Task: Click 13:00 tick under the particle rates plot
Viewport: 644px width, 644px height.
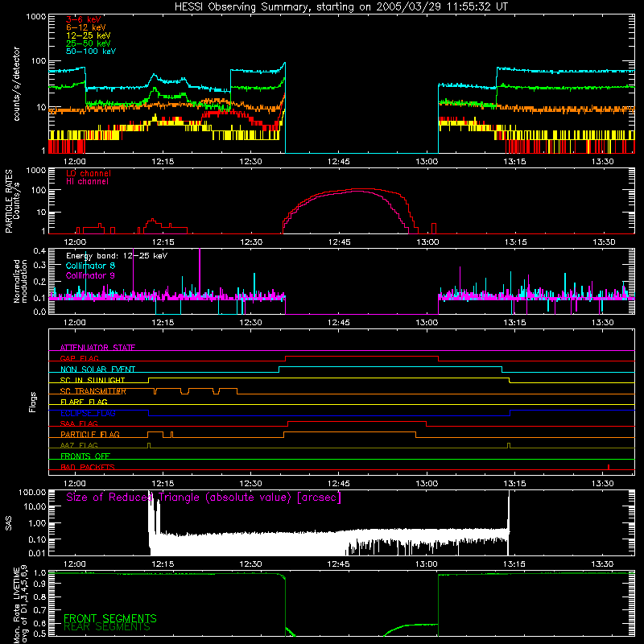Action: click(x=427, y=242)
